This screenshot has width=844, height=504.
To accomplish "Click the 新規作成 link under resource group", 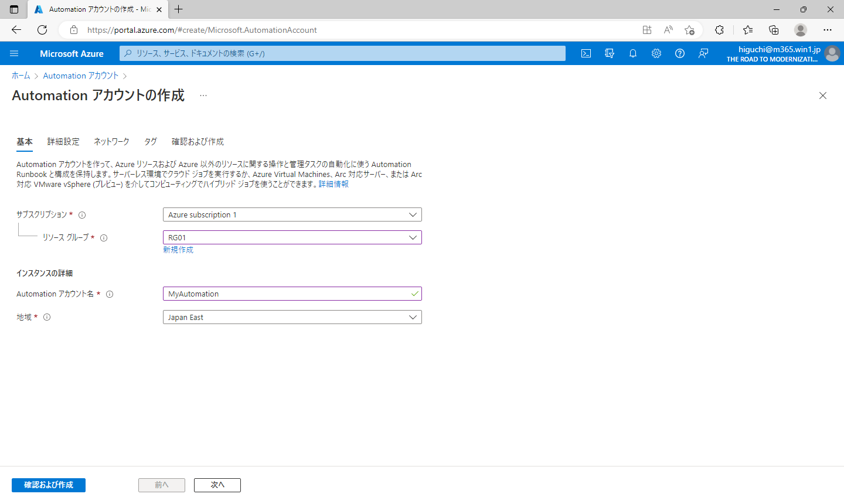I will click(178, 250).
